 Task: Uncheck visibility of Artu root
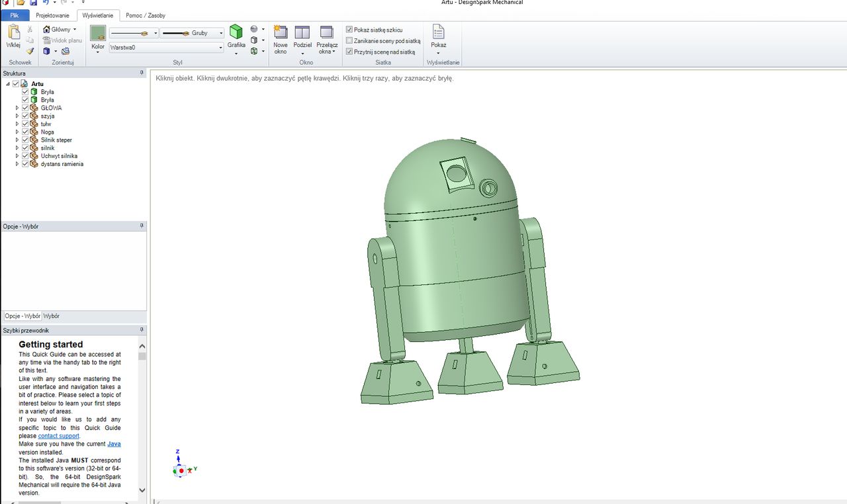point(16,84)
